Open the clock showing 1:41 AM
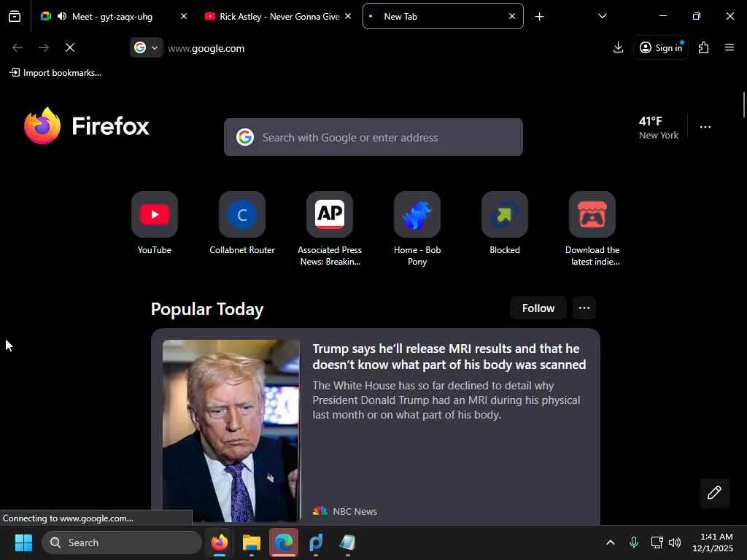 (x=713, y=542)
